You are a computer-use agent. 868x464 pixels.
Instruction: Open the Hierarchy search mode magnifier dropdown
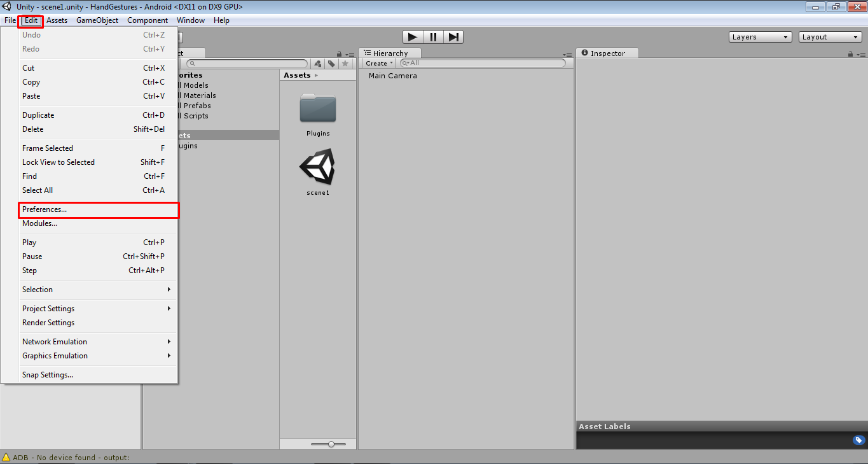[x=405, y=64]
